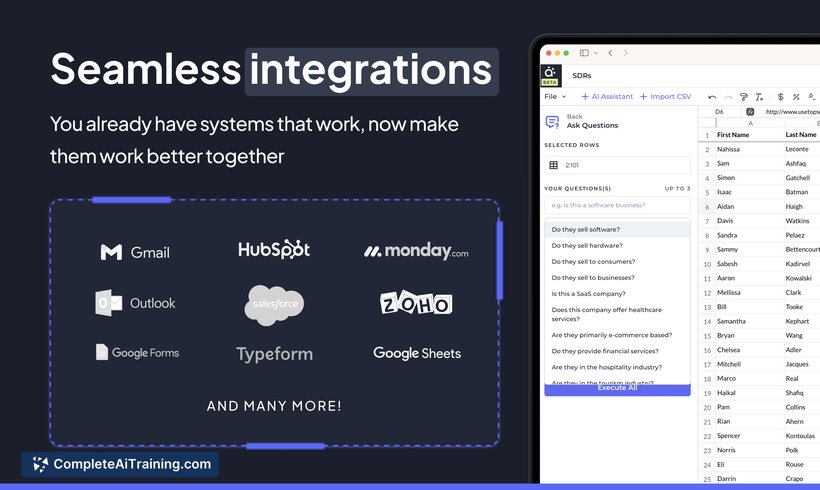Select cell containing Kowalski
This screenshot has width=820, height=490.
[x=802, y=278]
